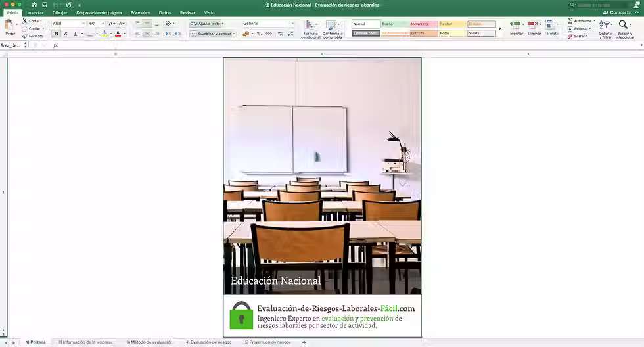Viewport: 644px width, 347px height.
Task: Open Buscar y seleccionar magnifier
Action: (x=624, y=25)
